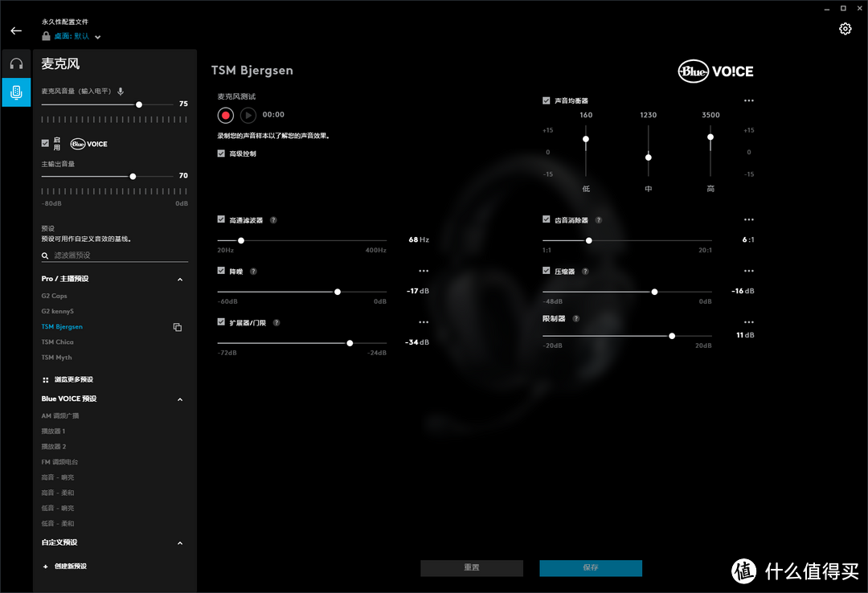Select the TSM Bjergsen preset name
The width and height of the screenshot is (868, 593).
tap(62, 327)
